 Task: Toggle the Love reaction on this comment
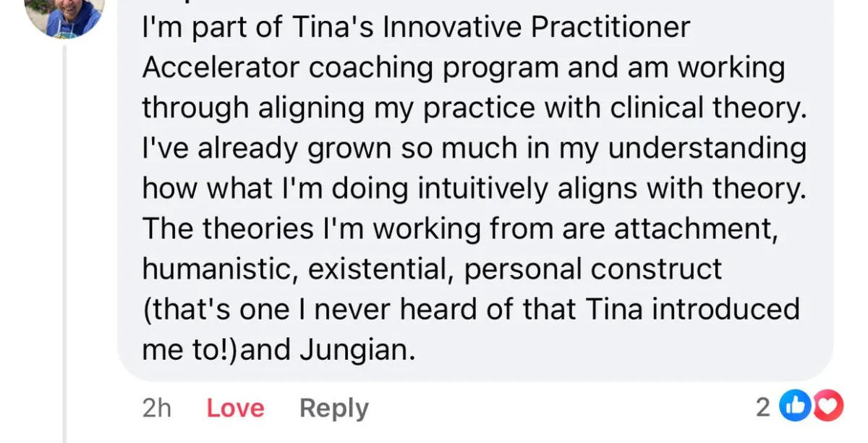tap(235, 408)
